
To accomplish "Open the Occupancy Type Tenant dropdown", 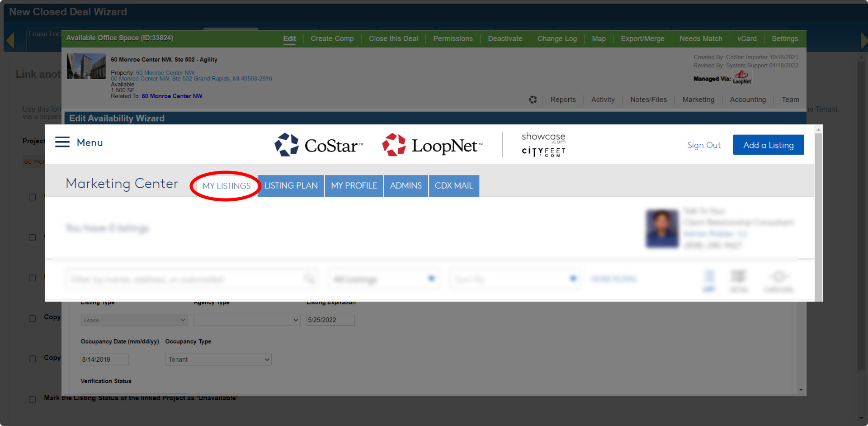I will 218,360.
